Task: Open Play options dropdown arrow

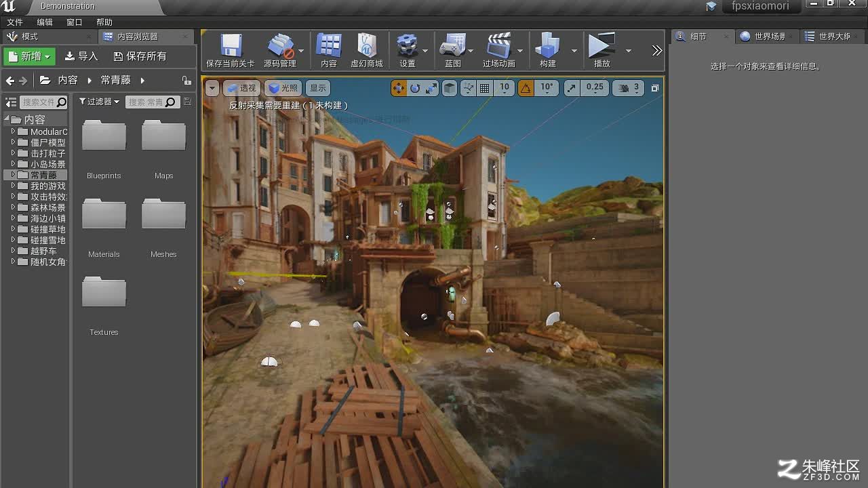Action: (628, 51)
